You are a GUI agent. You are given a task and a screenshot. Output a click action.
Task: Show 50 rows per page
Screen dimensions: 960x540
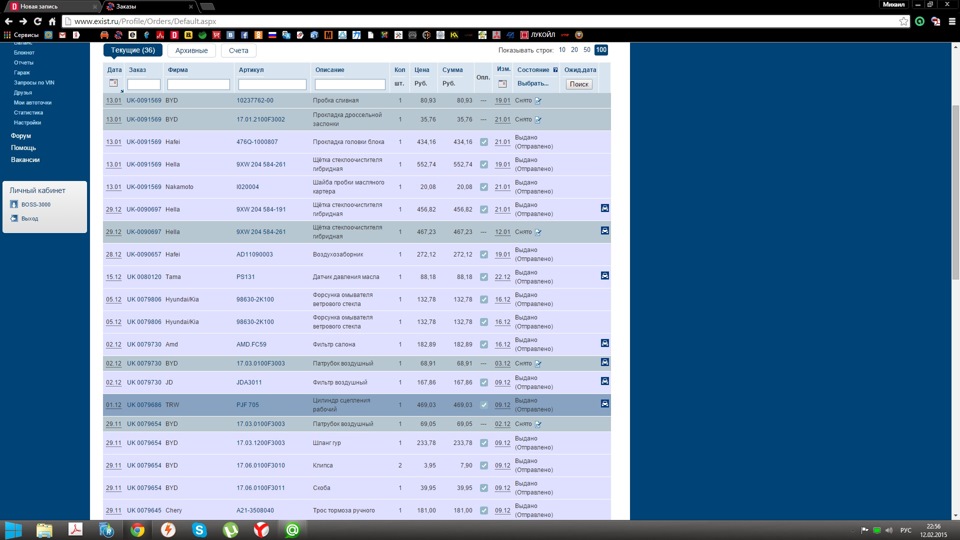pyautogui.click(x=587, y=50)
